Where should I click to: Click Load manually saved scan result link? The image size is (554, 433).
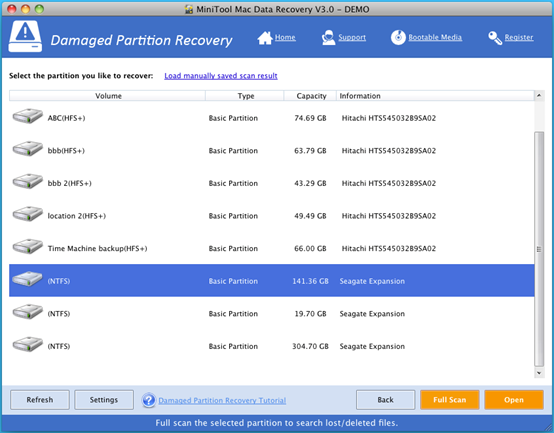(221, 76)
